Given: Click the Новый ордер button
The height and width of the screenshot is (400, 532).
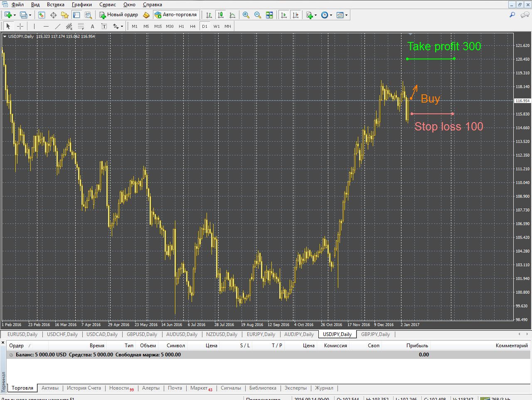Looking at the screenshot, I should tap(118, 15).
